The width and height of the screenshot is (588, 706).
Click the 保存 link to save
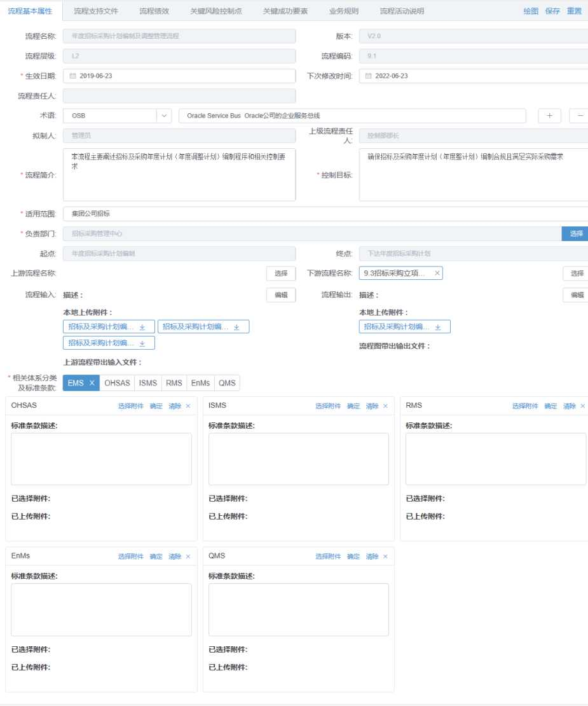tap(552, 11)
